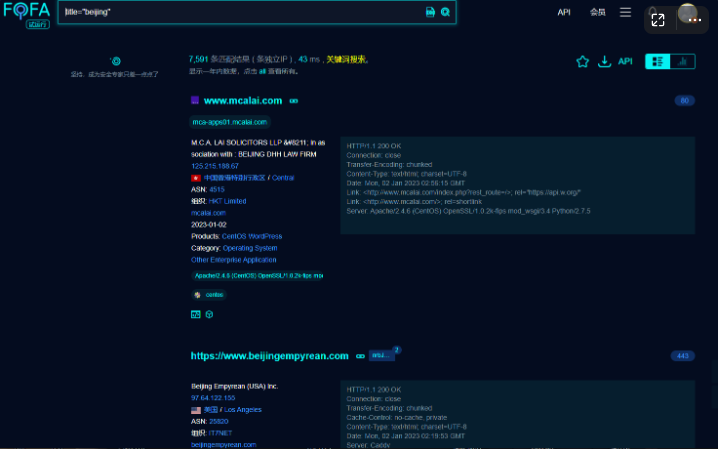This screenshot has width=718, height=449.
Task: Click the Los Angeles city link
Action: pyautogui.click(x=243, y=410)
